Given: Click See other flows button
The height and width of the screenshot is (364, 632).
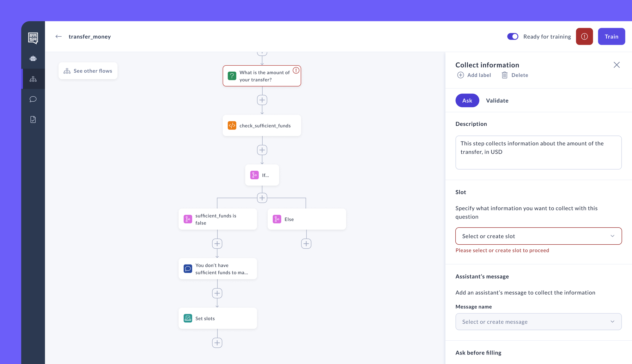Looking at the screenshot, I should click(x=88, y=71).
